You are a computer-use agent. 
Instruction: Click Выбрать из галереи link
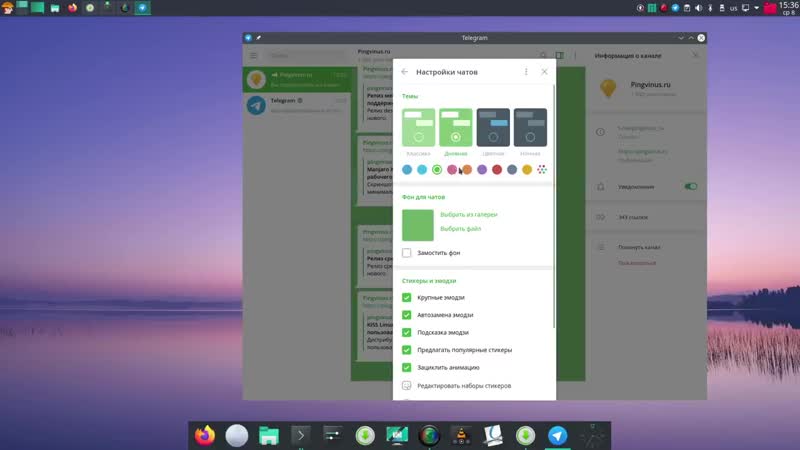coord(468,215)
